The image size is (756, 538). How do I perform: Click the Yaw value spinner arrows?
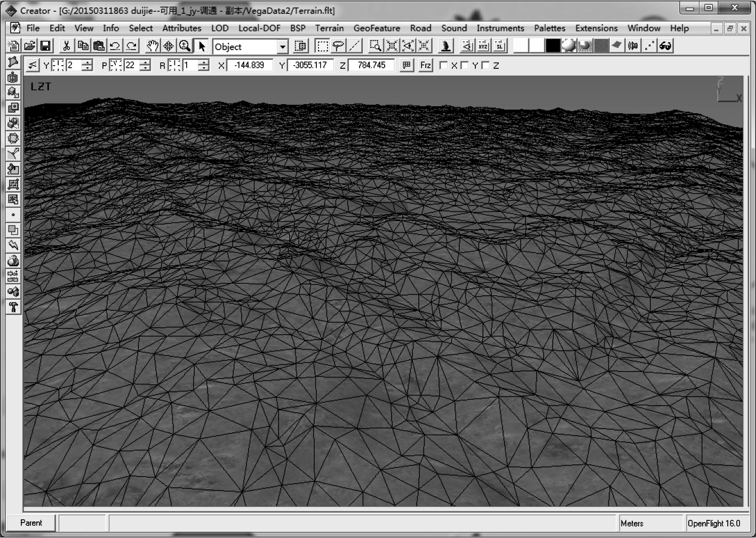click(87, 66)
